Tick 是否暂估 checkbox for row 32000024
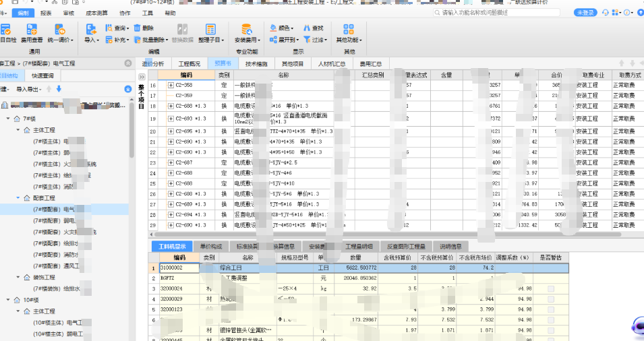 click(551, 288)
